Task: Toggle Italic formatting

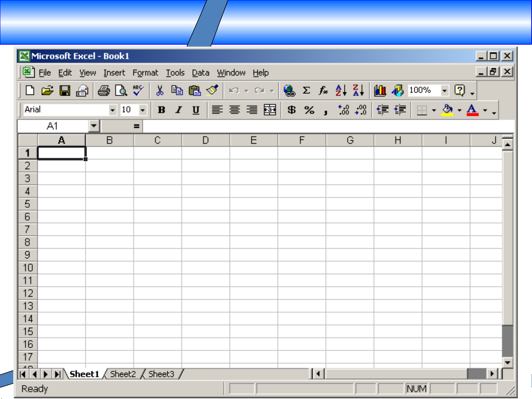Action: [179, 110]
